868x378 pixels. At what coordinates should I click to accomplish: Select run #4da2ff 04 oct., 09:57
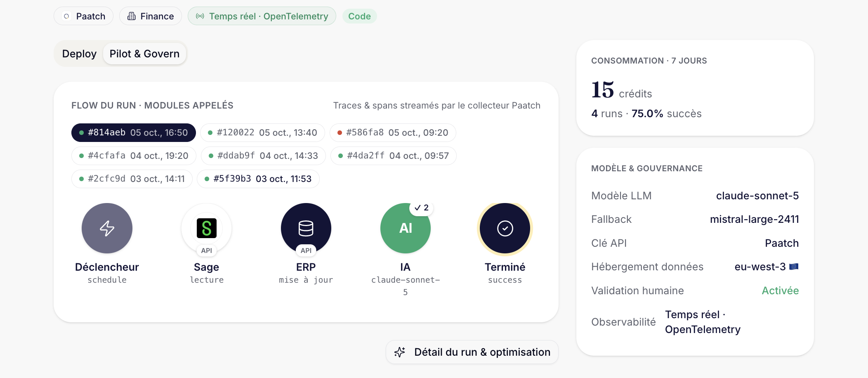pyautogui.click(x=394, y=156)
